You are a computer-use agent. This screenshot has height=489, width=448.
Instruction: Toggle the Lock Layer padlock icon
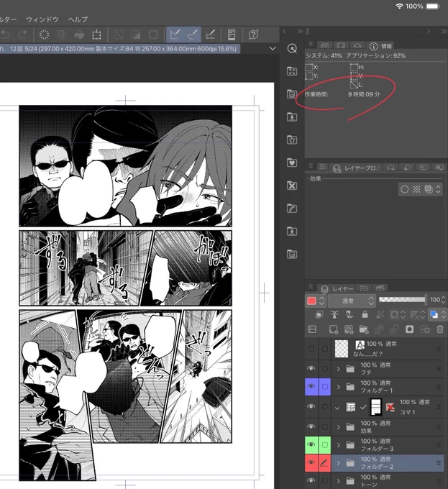tap(365, 314)
